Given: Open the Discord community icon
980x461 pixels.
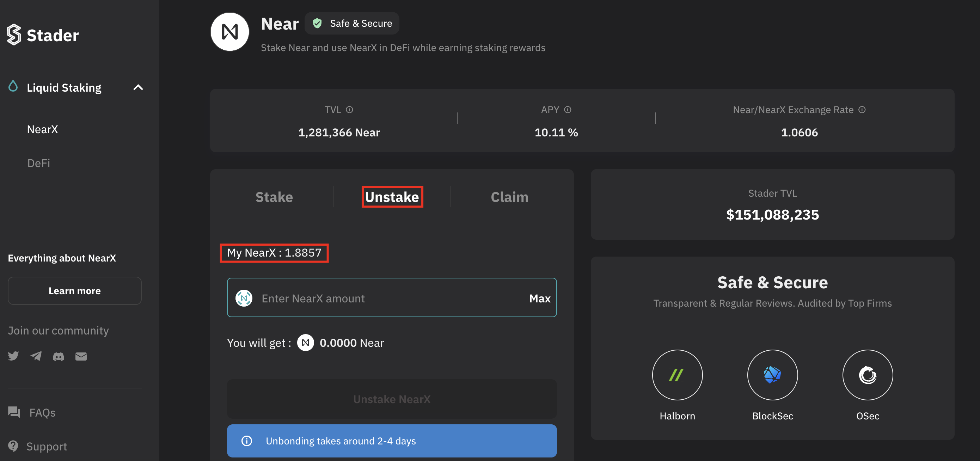Looking at the screenshot, I should (x=58, y=356).
